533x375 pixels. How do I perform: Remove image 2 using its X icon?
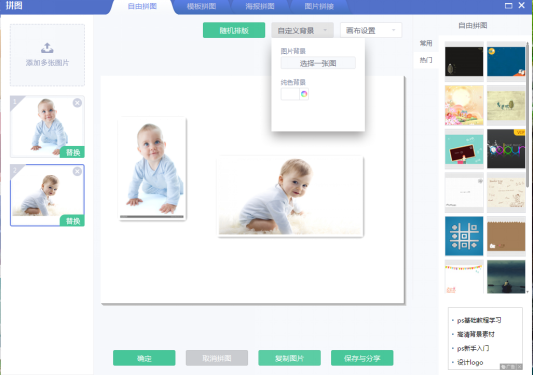click(x=78, y=171)
